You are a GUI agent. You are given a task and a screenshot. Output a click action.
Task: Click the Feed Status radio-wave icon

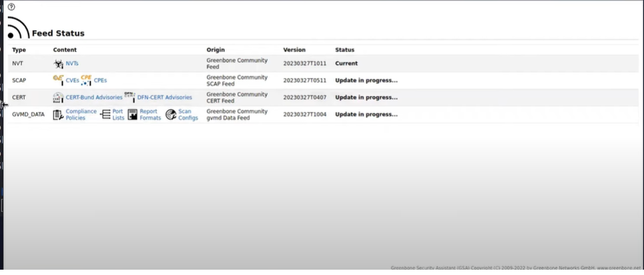19,28
